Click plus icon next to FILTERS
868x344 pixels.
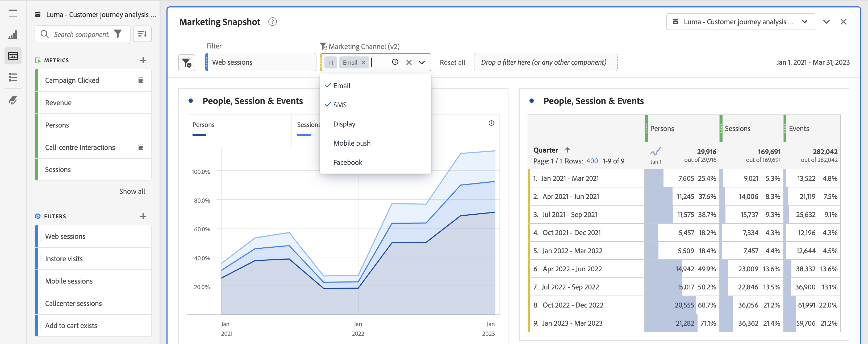[143, 216]
